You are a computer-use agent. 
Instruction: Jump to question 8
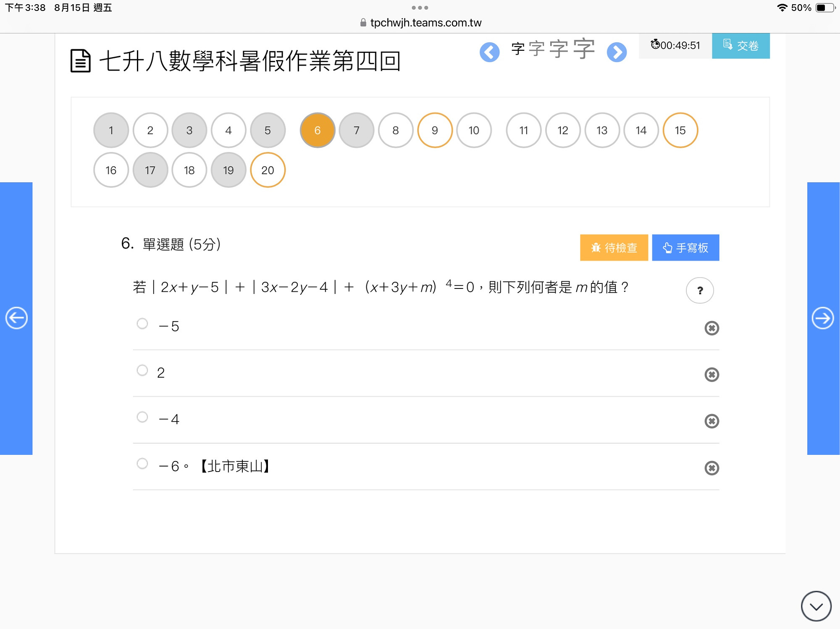click(x=396, y=130)
